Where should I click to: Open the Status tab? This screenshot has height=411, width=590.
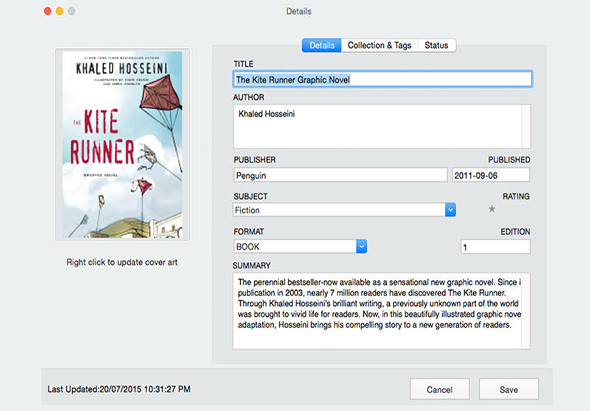[436, 45]
